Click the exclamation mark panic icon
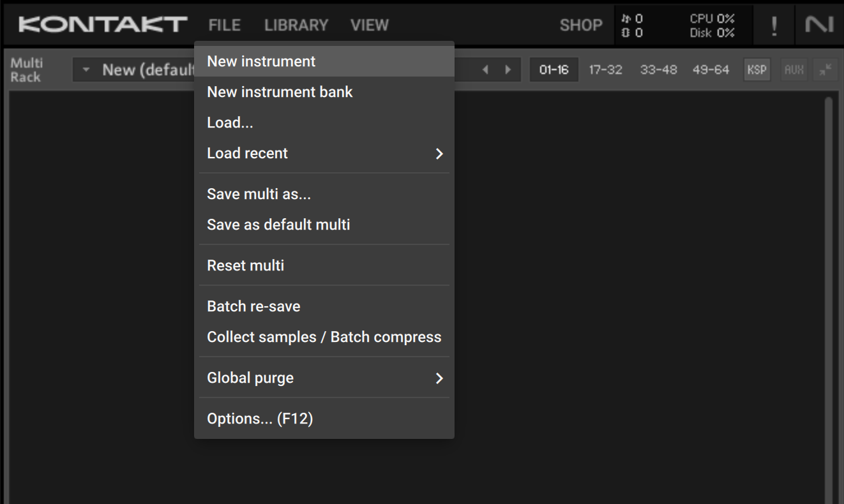This screenshot has height=504, width=844. tap(774, 26)
